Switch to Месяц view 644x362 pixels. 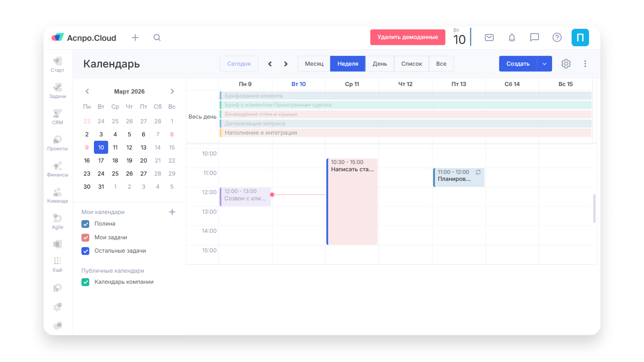pos(314,64)
